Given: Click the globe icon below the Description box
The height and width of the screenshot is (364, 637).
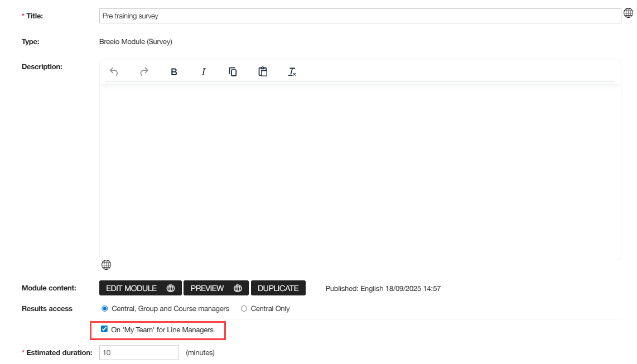Looking at the screenshot, I should point(106,265).
